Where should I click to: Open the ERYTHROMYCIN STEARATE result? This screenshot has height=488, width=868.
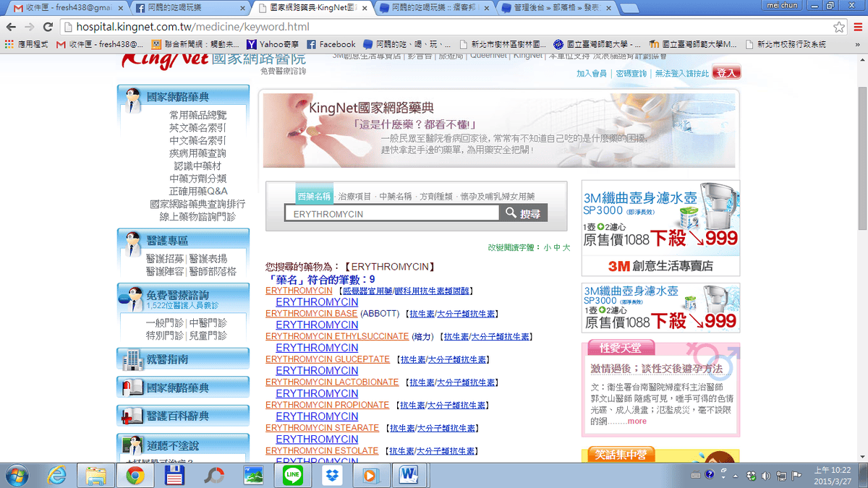coord(322,428)
